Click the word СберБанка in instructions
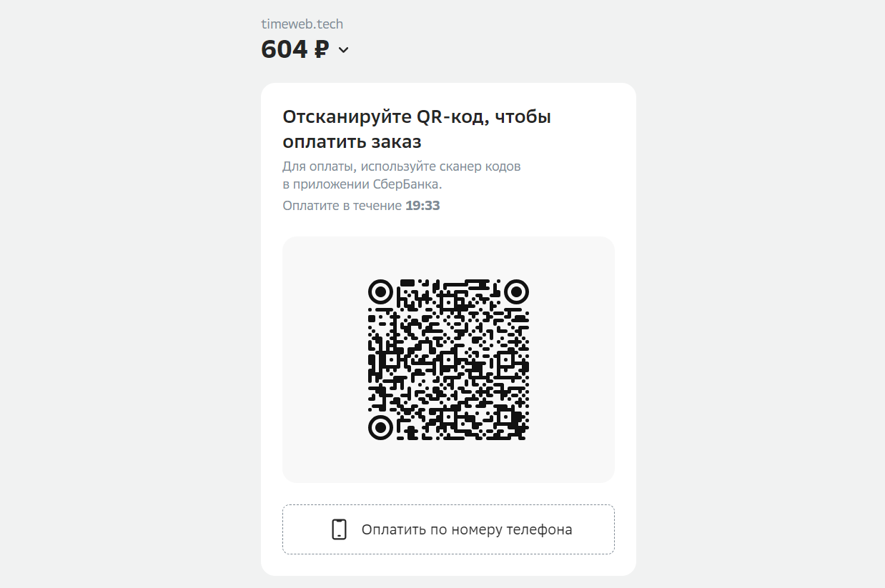The width and height of the screenshot is (885, 588). pos(407,184)
